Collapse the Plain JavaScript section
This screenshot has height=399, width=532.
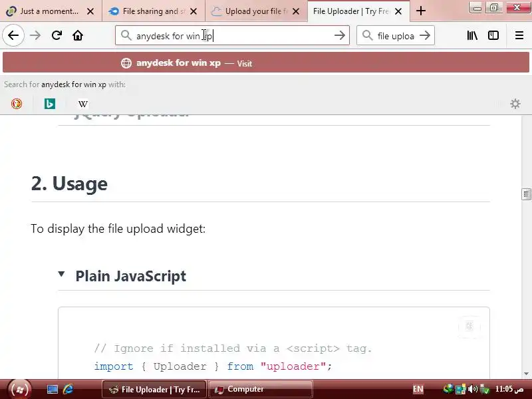[x=61, y=274]
